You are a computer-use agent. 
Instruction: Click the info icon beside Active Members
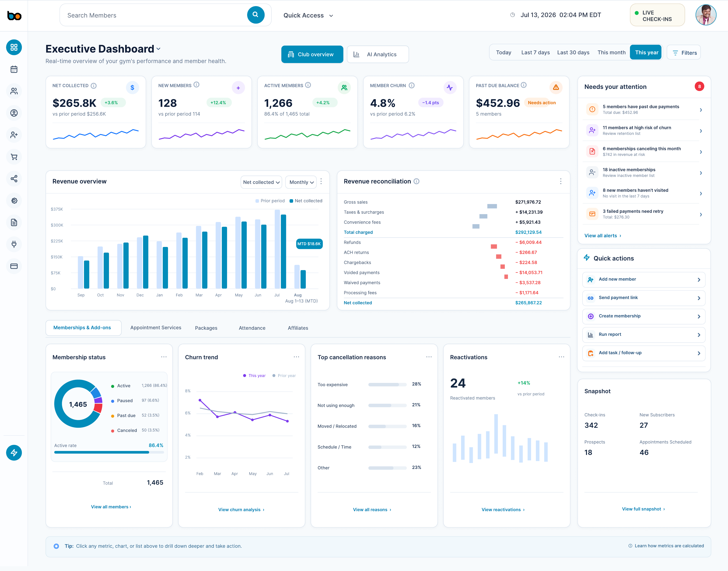click(308, 85)
